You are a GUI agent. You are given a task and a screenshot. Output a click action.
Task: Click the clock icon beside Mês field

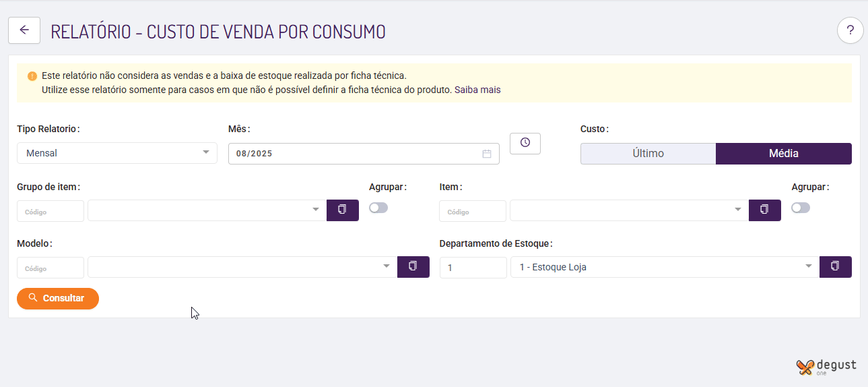pyautogui.click(x=525, y=143)
